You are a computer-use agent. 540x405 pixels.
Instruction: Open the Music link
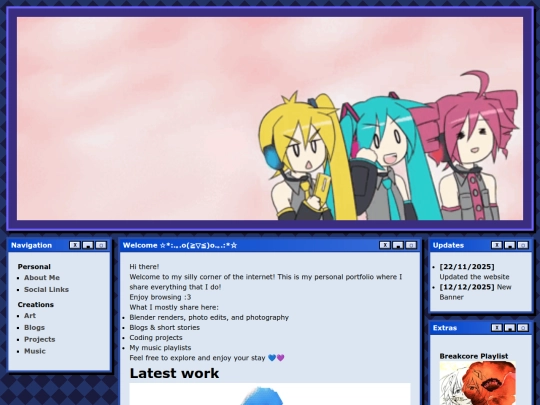click(x=35, y=351)
